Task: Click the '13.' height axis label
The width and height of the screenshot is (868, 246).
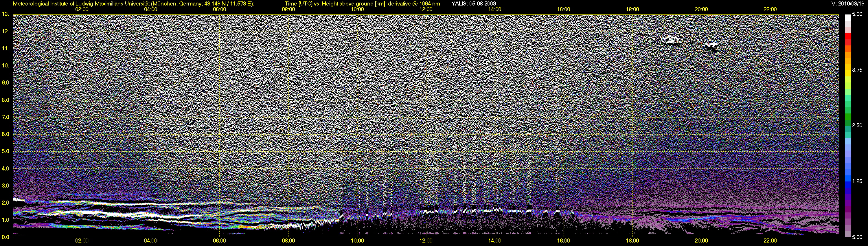Action: tap(5, 14)
